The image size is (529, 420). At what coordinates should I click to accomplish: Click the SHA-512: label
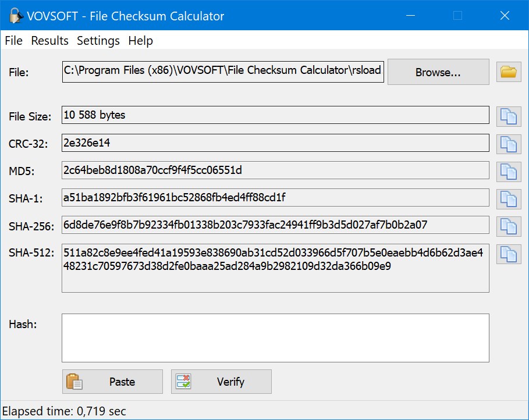tap(31, 252)
